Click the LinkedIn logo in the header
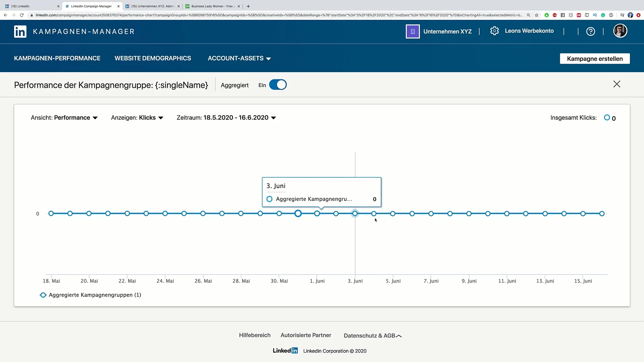The height and width of the screenshot is (362, 644). click(x=20, y=32)
